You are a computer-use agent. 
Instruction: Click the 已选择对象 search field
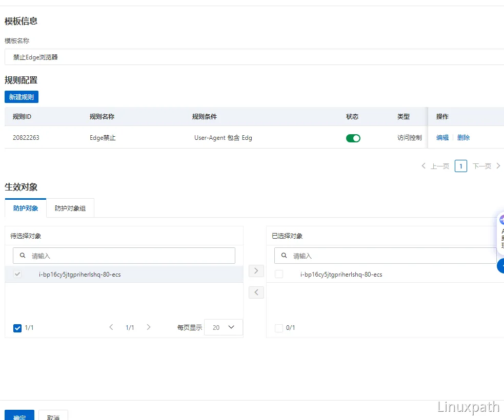[386, 256]
